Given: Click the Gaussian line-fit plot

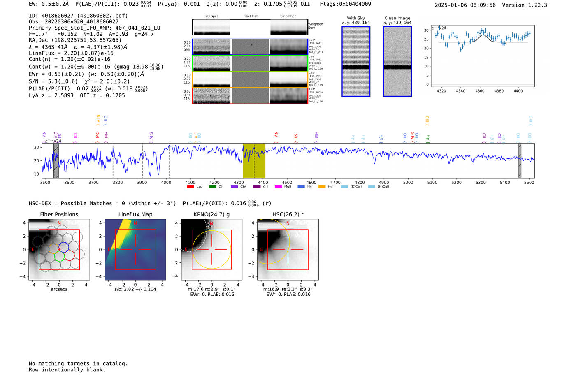Looking at the screenshot, I should point(483,56).
